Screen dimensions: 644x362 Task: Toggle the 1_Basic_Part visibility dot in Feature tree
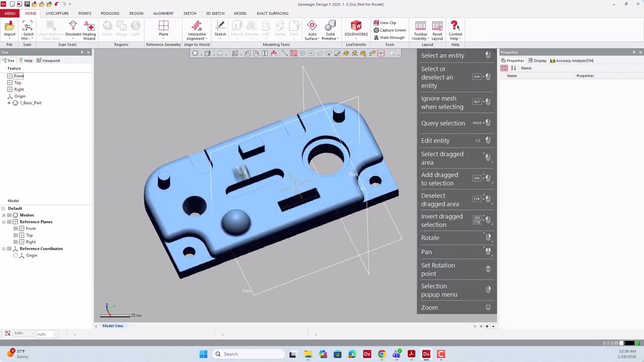[9, 103]
